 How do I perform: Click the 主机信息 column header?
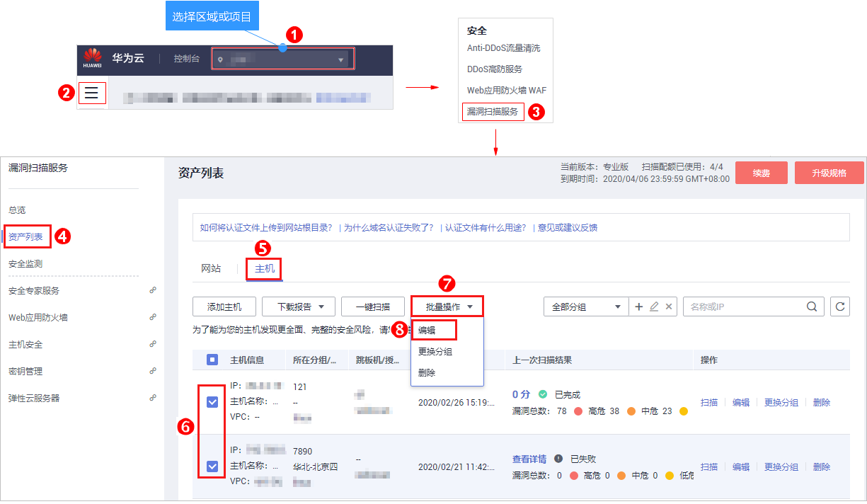click(x=247, y=360)
